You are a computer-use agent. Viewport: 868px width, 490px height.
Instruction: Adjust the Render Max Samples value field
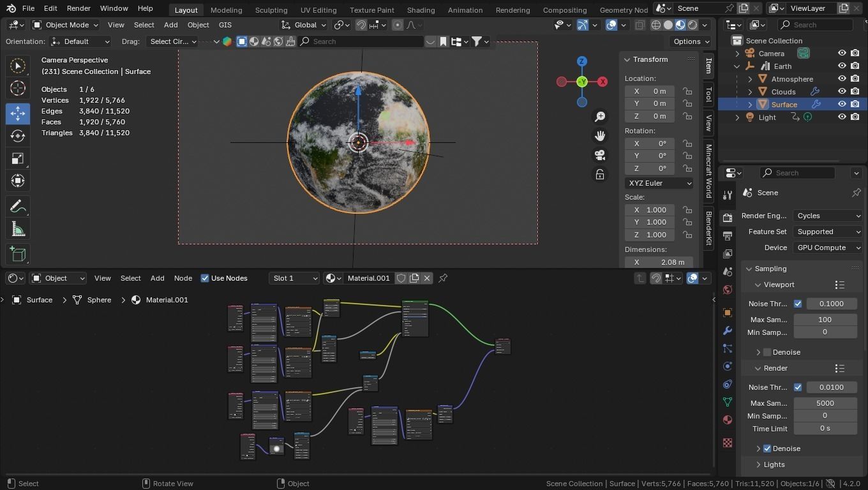(825, 403)
